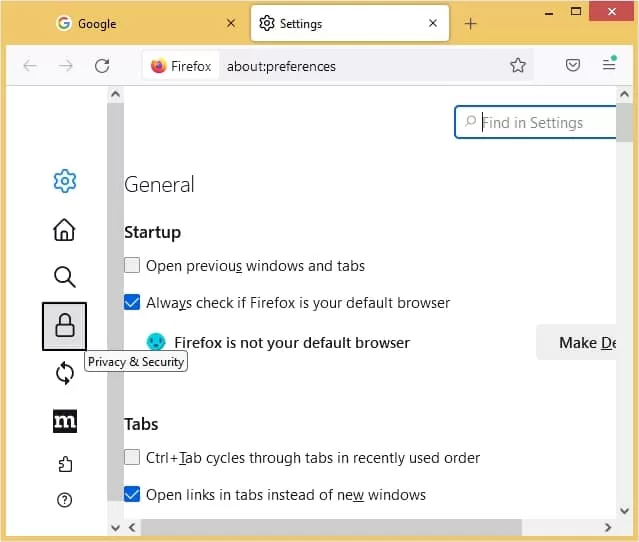Screen dimensions: 639x542
Task: Click the Make Default button
Action: [x=577, y=342]
